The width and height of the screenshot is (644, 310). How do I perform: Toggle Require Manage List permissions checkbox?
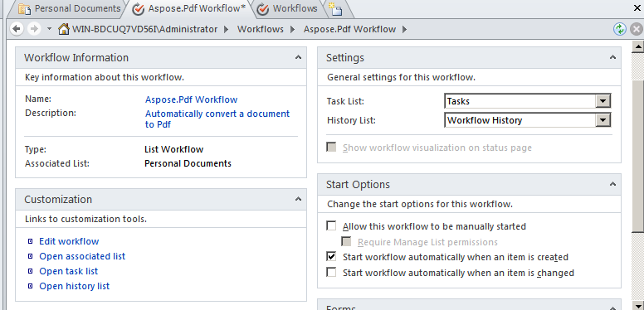point(346,241)
